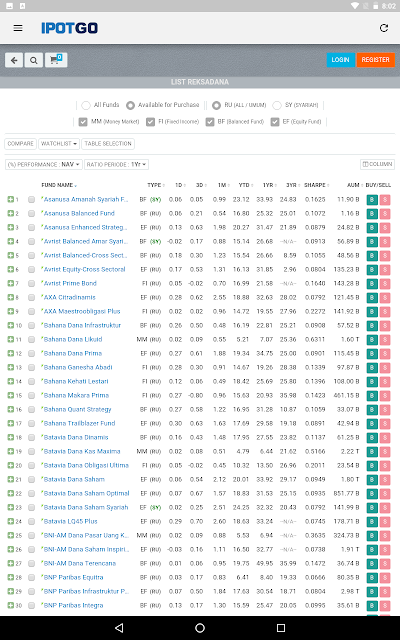Click the COMPARE button
Viewport: 400px width, 640px height.
tap(20, 144)
